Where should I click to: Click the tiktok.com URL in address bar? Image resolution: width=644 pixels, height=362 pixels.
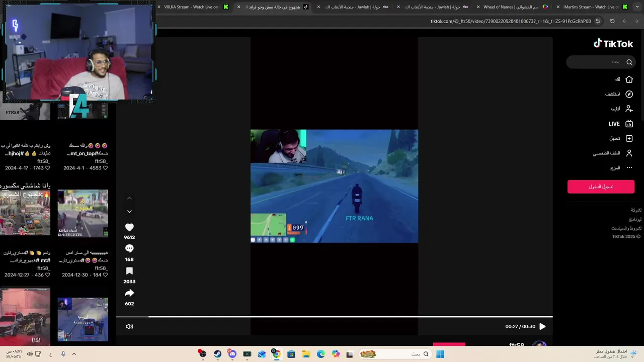[511, 21]
